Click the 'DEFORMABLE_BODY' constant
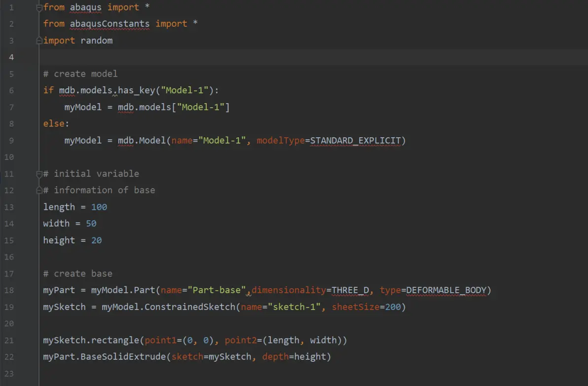Screen dimensions: 588x386 point(446,290)
